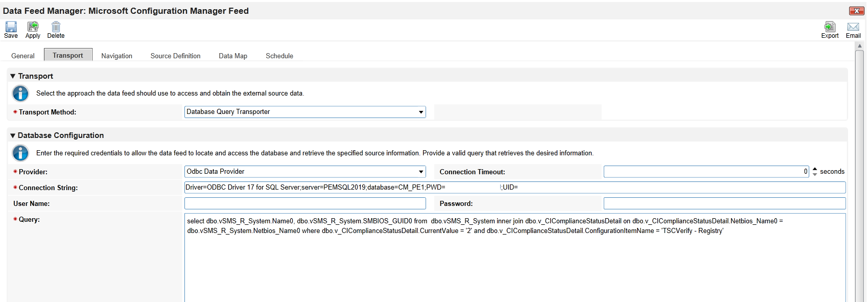Click inside the Query text area
The height and width of the screenshot is (302, 868).
[515, 258]
